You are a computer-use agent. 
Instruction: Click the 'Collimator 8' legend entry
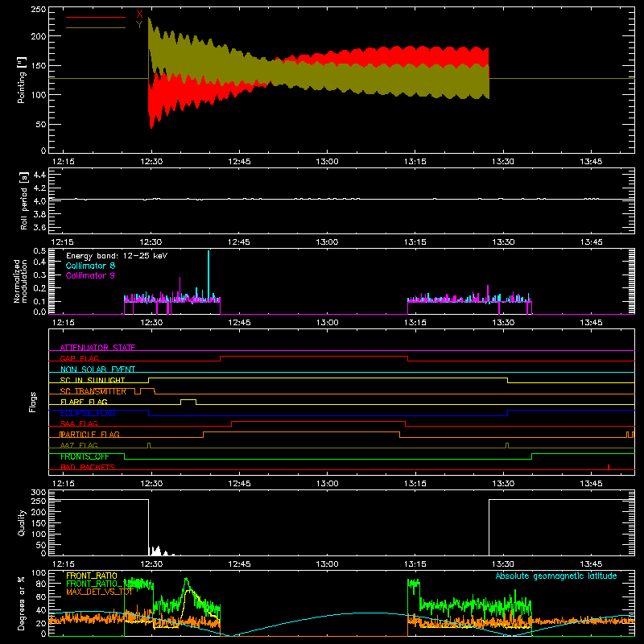tap(90, 266)
